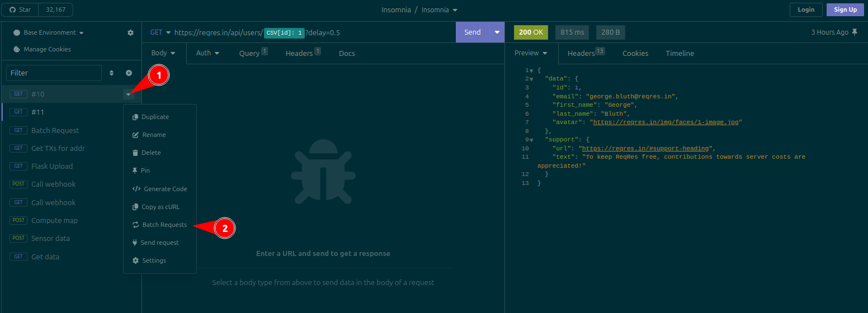The image size is (868, 313).
Task: Select the Get data request
Action: [71, 257]
